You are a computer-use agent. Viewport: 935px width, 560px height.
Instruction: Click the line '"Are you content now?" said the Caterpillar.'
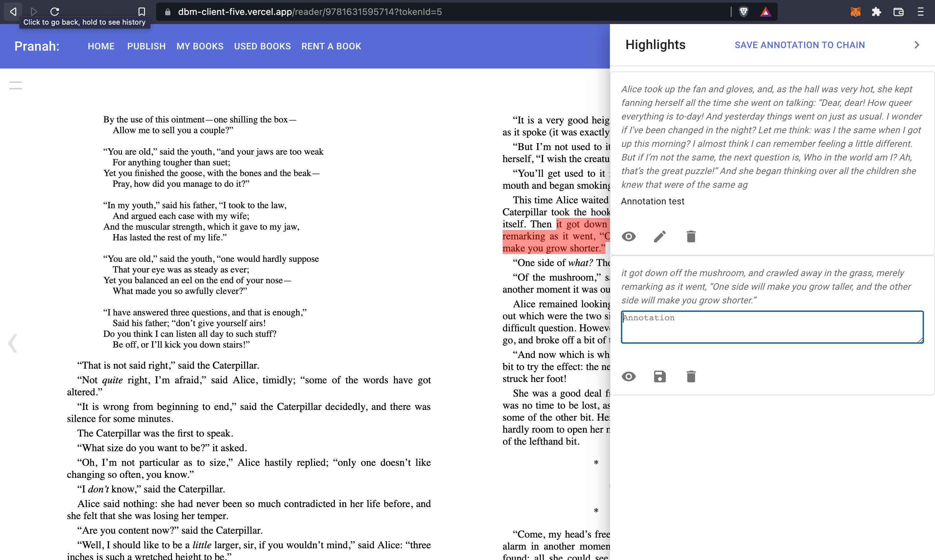pos(170,530)
